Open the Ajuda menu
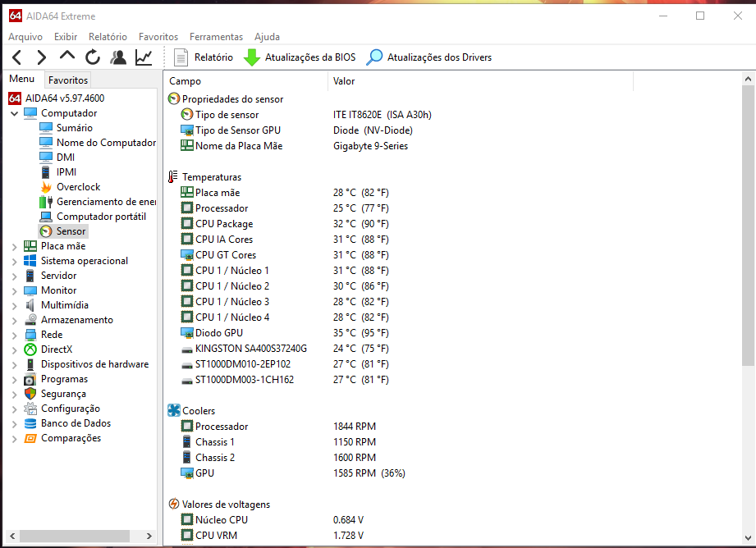Image resolution: width=756 pixels, height=548 pixels. [267, 37]
